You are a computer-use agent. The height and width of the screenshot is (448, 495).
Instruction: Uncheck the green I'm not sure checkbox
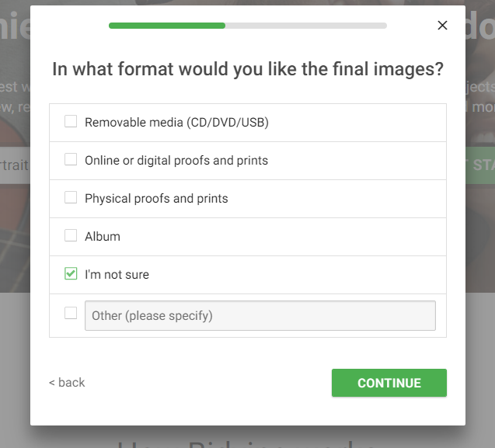tap(71, 273)
